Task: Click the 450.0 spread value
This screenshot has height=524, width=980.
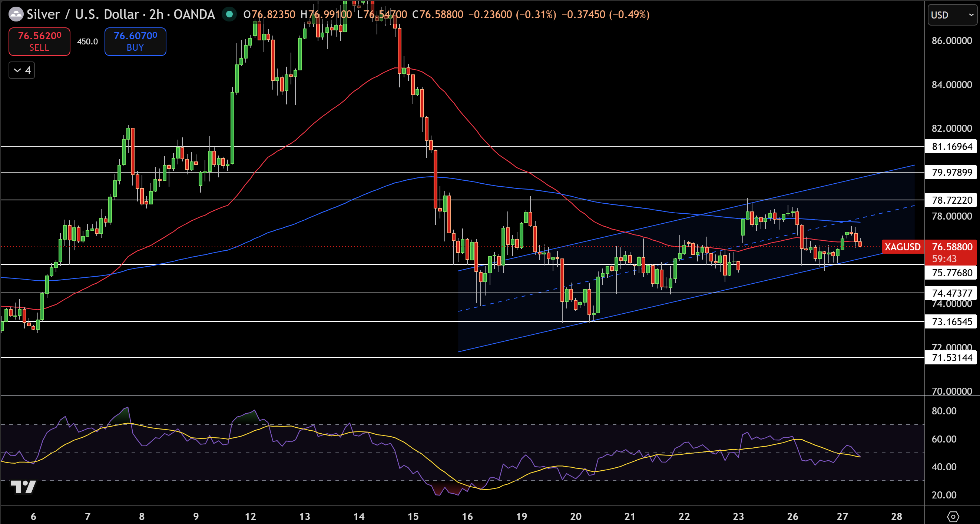Action: coord(87,41)
